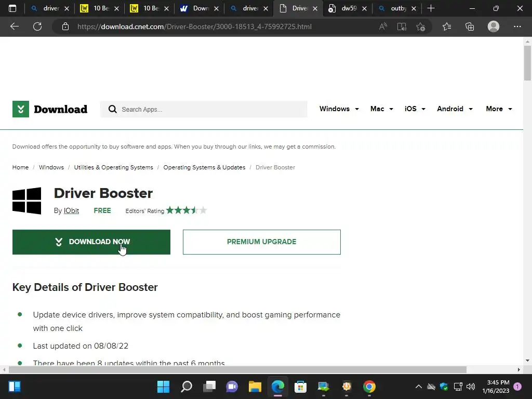Click the vertical scrollbar thumb
The image size is (532, 399).
tap(527, 63)
